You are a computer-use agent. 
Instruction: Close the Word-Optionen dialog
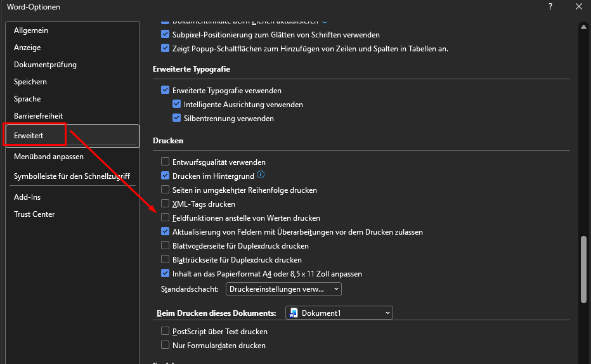pyautogui.click(x=579, y=6)
